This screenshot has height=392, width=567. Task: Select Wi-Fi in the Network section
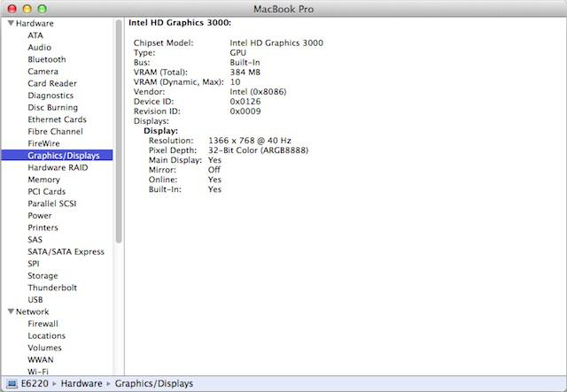pos(38,372)
